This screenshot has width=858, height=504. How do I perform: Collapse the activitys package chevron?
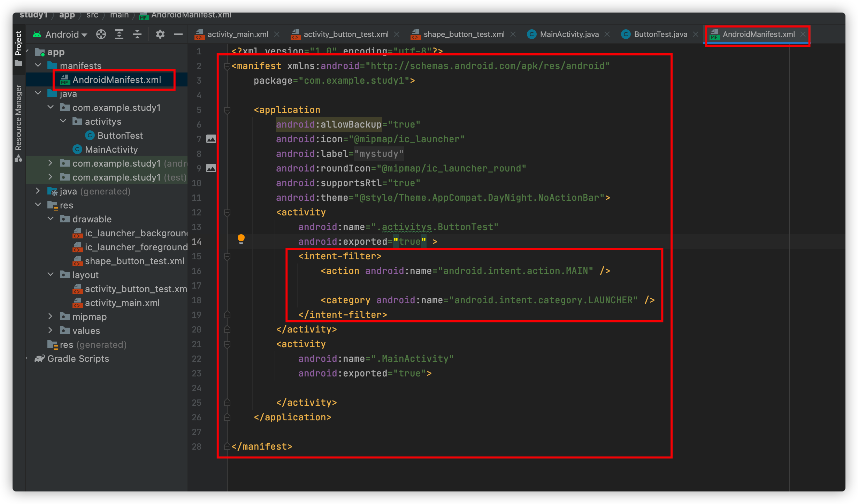pos(63,121)
